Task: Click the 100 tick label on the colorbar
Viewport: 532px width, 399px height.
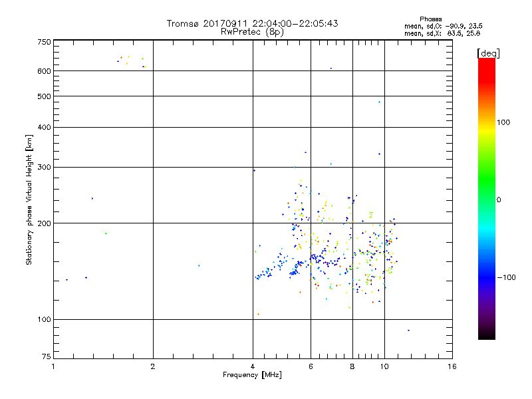Action: (503, 122)
